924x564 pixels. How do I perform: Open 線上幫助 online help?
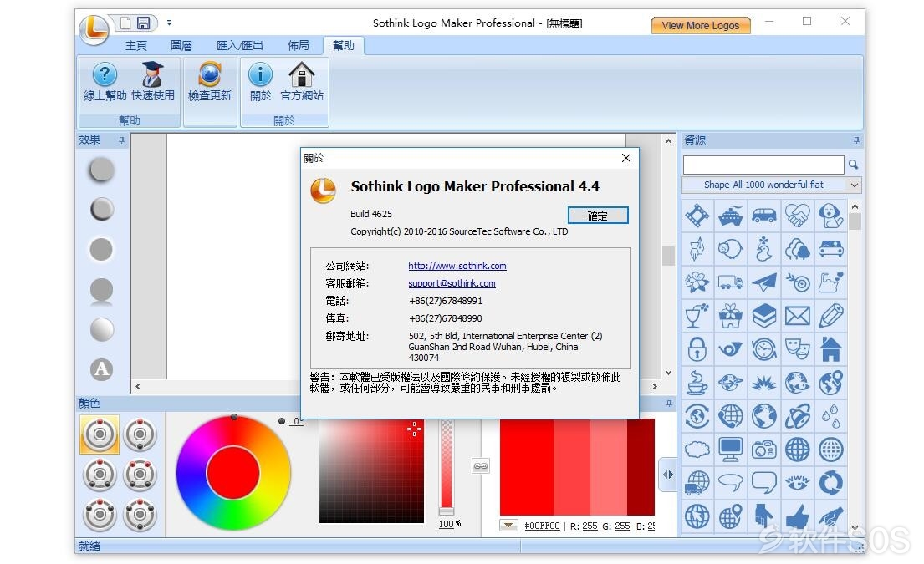pyautogui.click(x=105, y=83)
